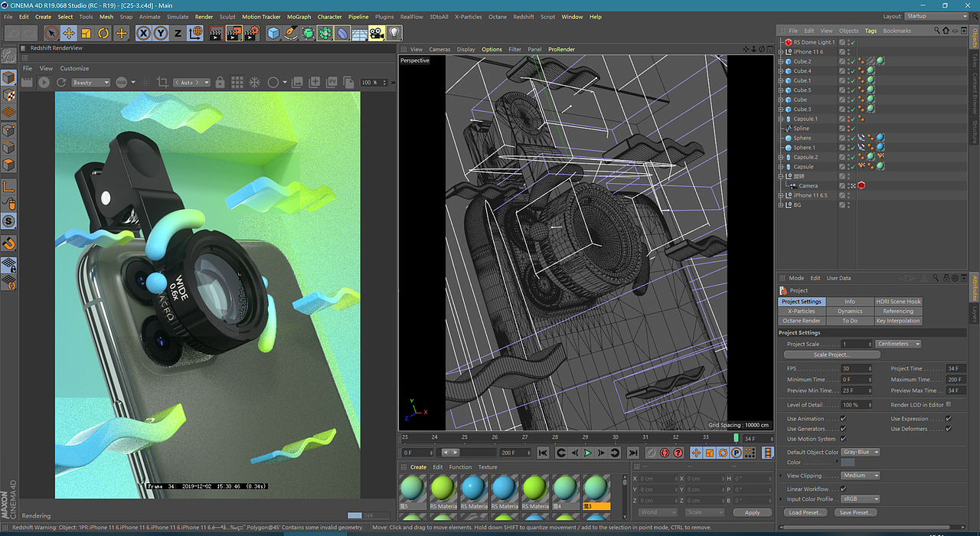Toggle Use Motion System checkbox
The height and width of the screenshot is (536, 980).
click(x=843, y=439)
